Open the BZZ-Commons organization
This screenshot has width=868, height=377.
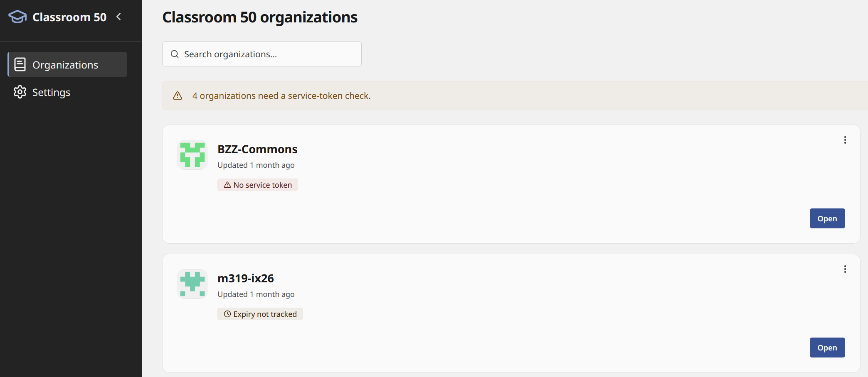[x=827, y=218]
